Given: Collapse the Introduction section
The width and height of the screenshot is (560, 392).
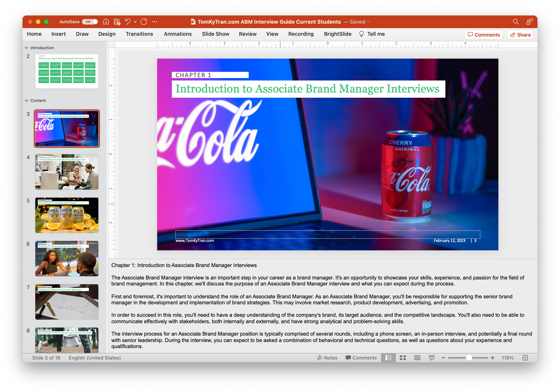Looking at the screenshot, I should 27,48.
